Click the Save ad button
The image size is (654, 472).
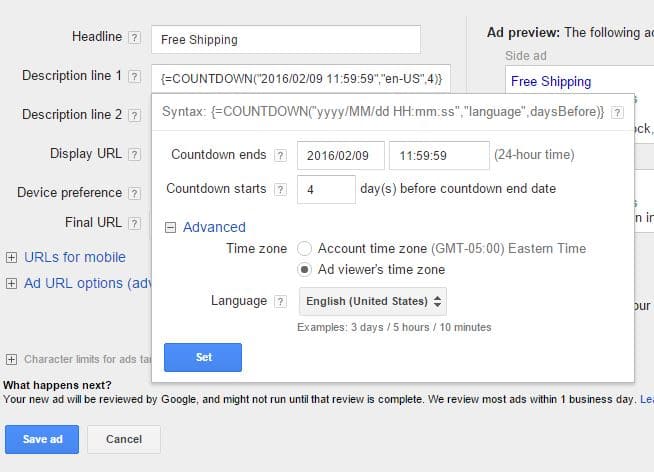pyautogui.click(x=42, y=439)
